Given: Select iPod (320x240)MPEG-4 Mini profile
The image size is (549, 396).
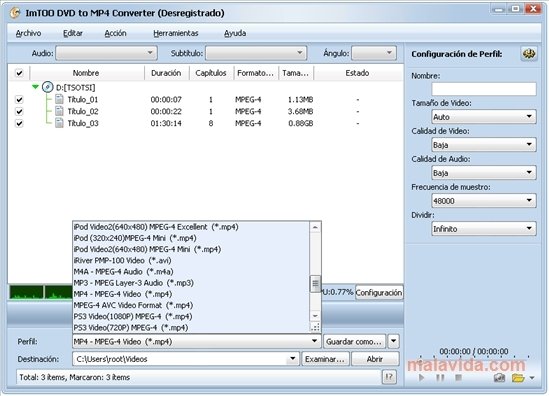Looking at the screenshot, I should pyautogui.click(x=191, y=238).
